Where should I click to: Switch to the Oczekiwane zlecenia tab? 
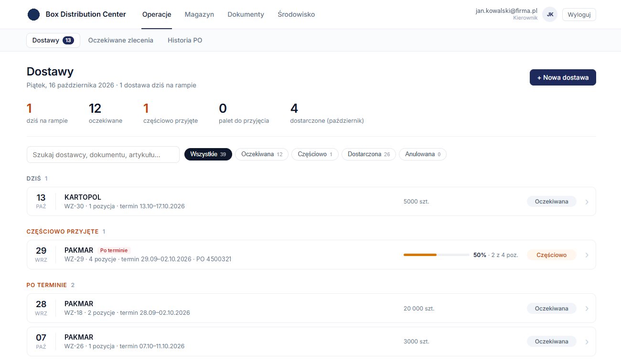(121, 40)
